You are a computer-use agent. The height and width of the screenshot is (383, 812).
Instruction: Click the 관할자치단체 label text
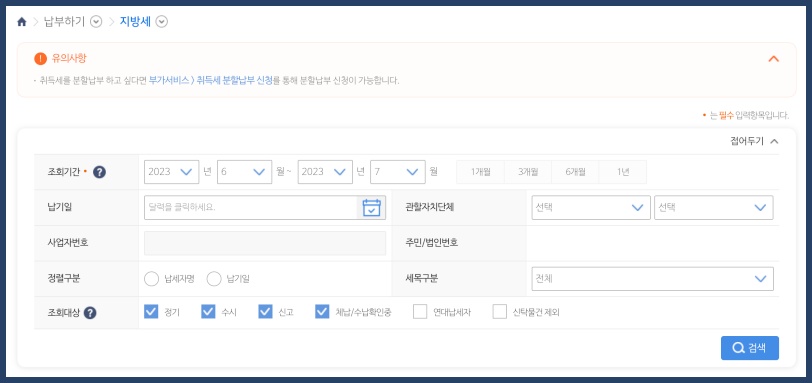(430, 208)
